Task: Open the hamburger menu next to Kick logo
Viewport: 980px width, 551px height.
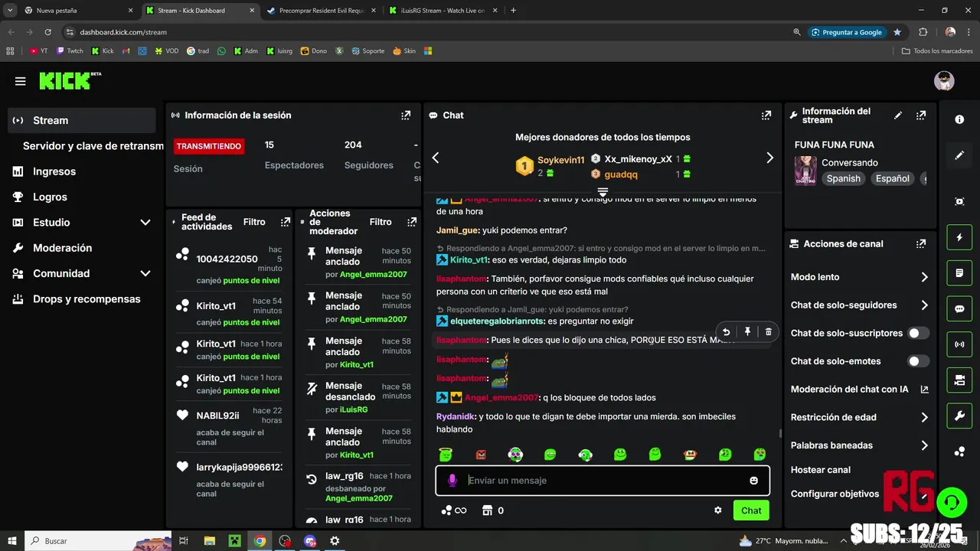Action: [20, 81]
